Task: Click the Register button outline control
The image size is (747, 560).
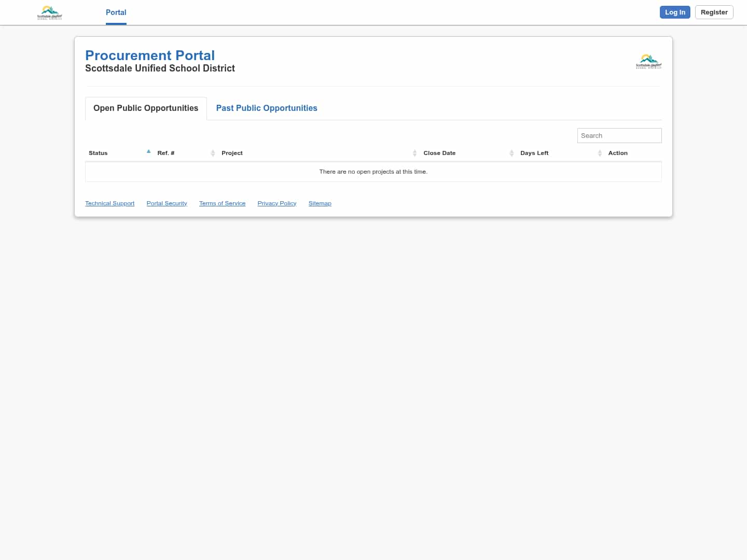Action: [x=714, y=12]
